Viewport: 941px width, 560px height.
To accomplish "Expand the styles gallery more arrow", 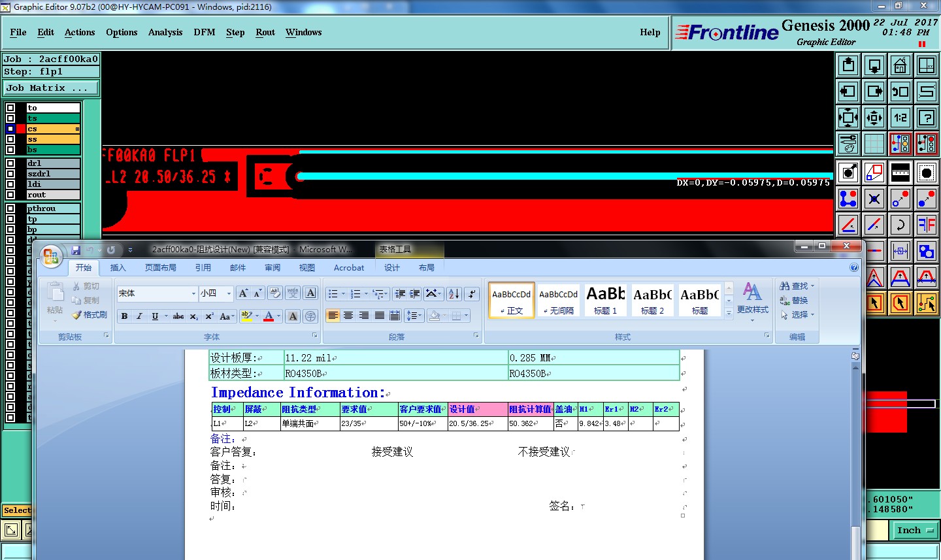I will (x=729, y=314).
